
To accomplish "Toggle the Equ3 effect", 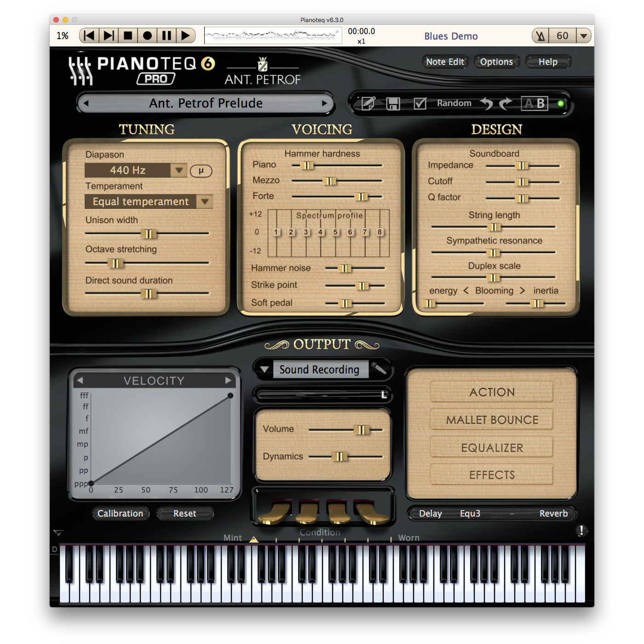I will (470, 514).
